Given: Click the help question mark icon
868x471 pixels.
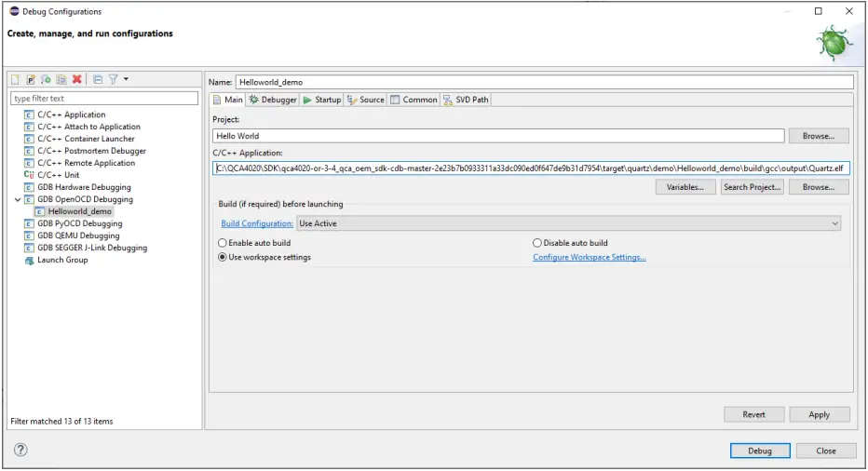Looking at the screenshot, I should pos(20,450).
